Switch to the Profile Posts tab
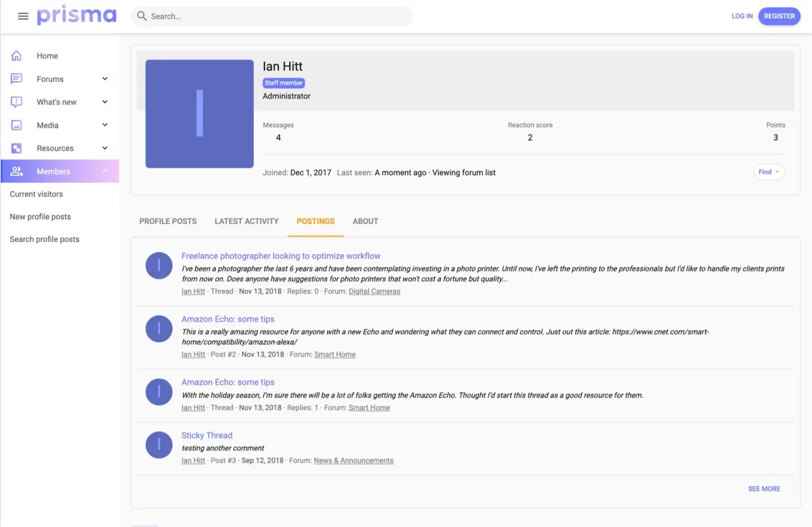Image resolution: width=812 pixels, height=527 pixels. [167, 222]
